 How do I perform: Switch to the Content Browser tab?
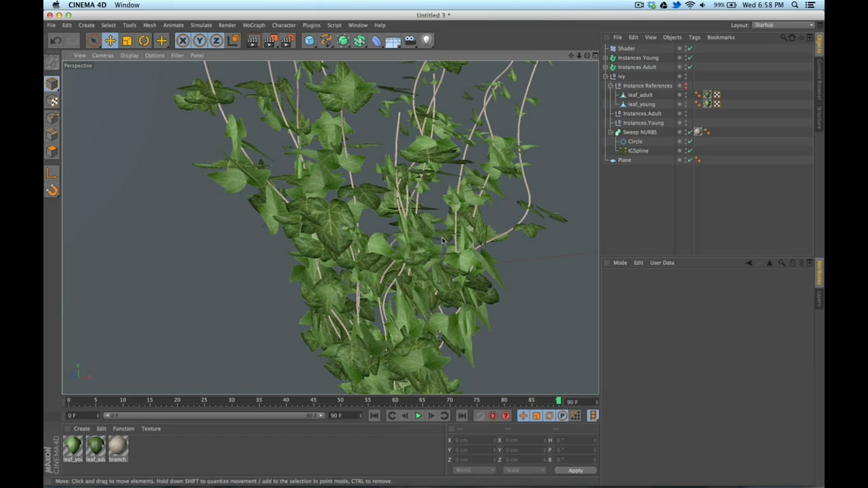coord(819,79)
